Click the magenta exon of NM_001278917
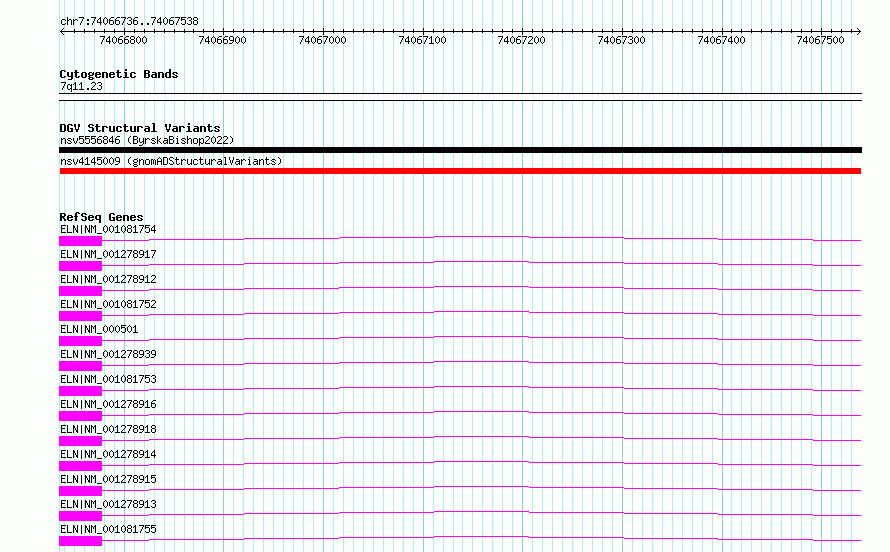 point(81,266)
